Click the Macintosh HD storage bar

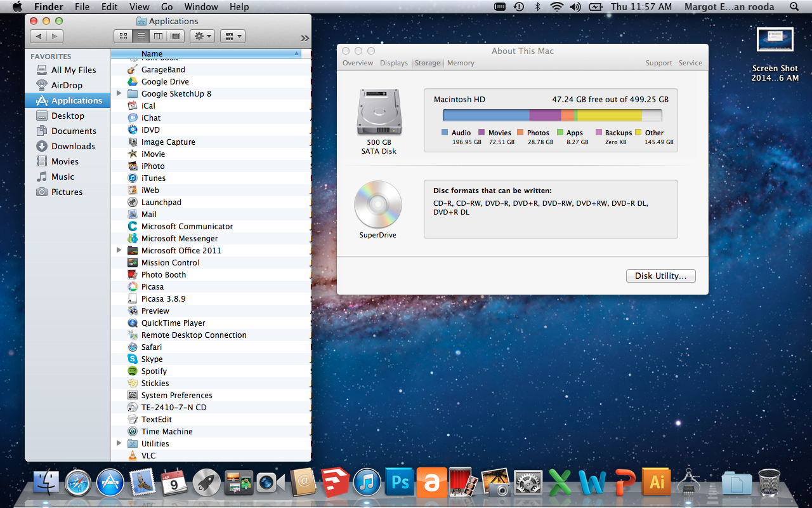pos(552,115)
